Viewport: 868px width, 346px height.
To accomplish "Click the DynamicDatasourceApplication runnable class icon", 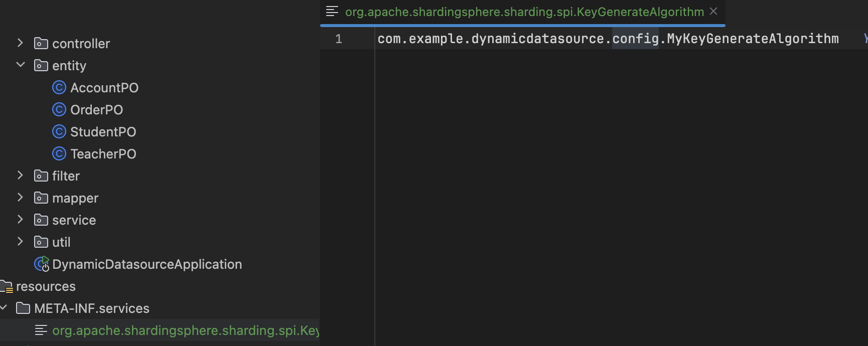I will click(42, 264).
